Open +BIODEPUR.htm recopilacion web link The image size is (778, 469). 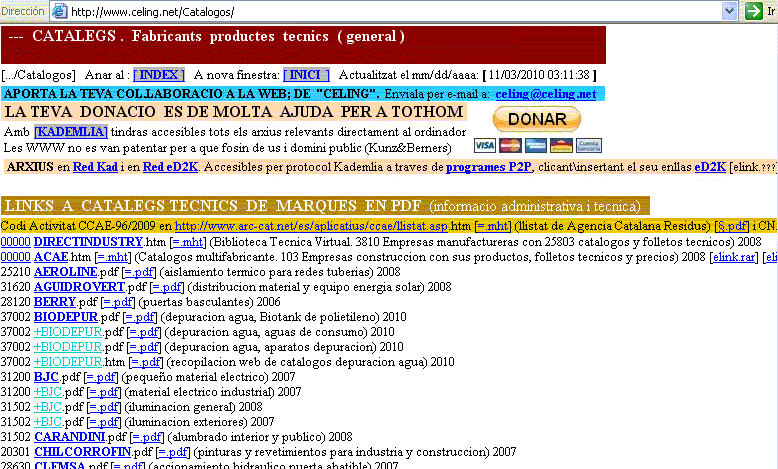[67, 362]
